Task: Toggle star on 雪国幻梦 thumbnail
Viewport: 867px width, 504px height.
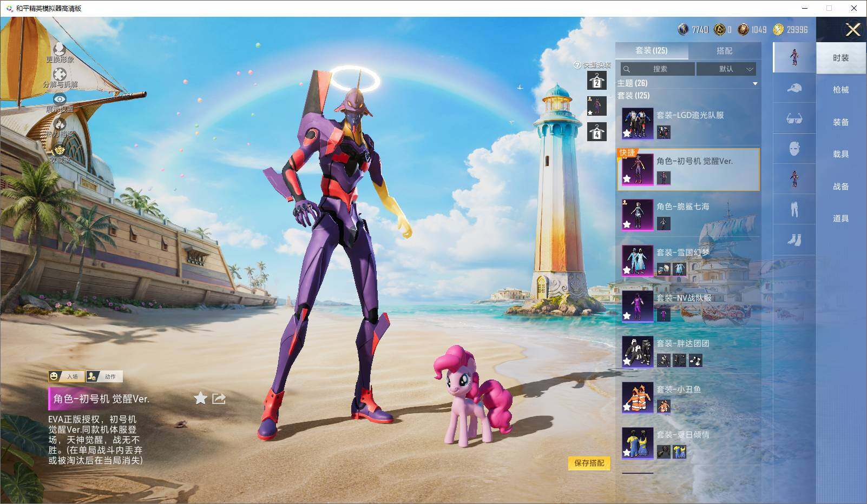Action: coord(627,270)
